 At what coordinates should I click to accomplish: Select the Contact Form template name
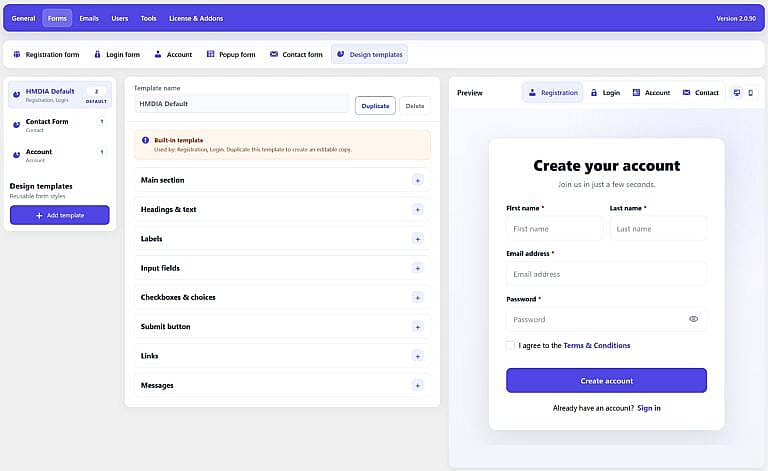47,121
